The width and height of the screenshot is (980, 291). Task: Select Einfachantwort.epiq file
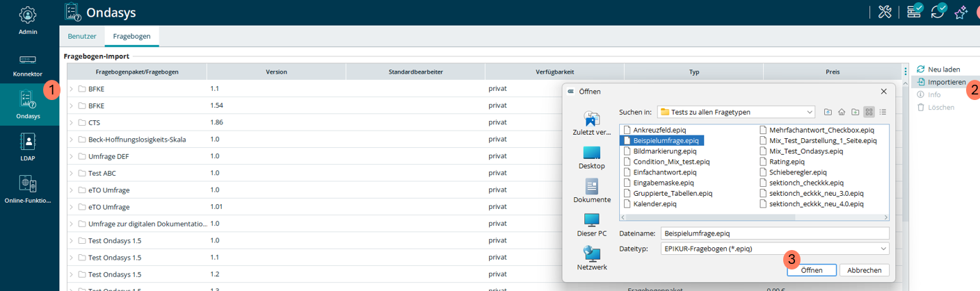pos(659,172)
